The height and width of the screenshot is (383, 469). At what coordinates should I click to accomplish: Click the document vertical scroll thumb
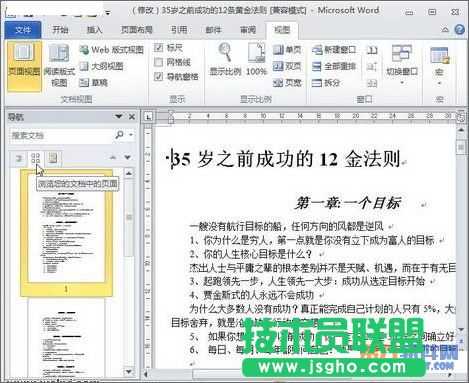coord(461,147)
